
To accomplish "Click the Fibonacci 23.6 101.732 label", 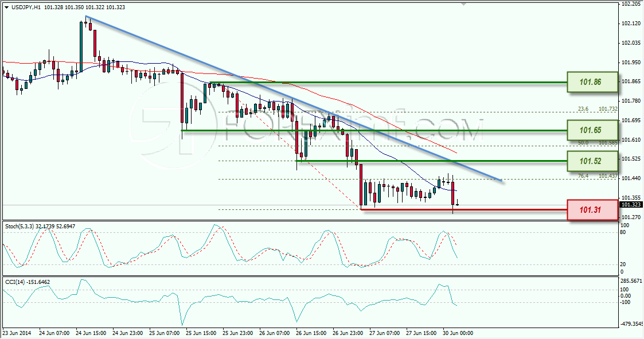I will (597, 109).
